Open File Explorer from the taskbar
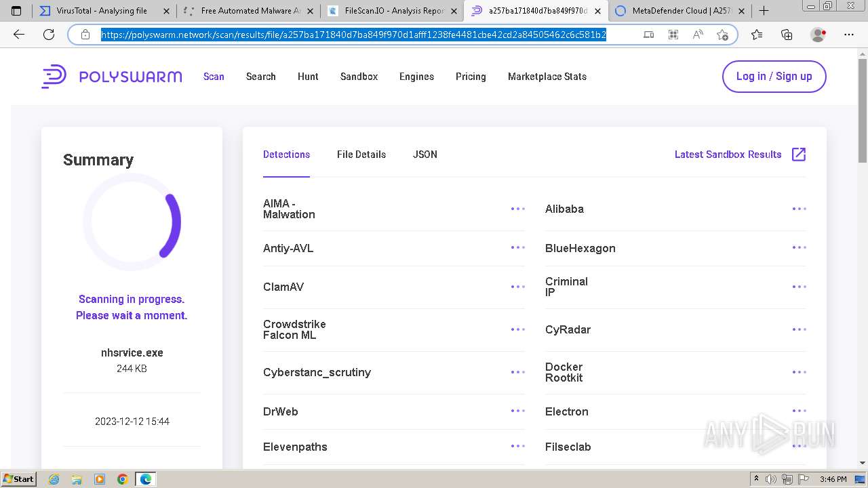Viewport: 868px width, 488px height. pos(77,479)
